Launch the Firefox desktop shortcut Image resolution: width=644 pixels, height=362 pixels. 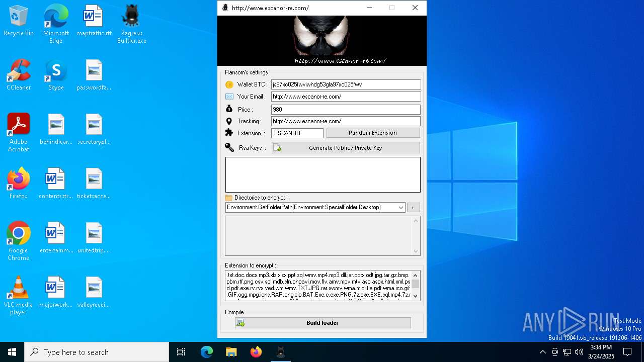[19, 184]
